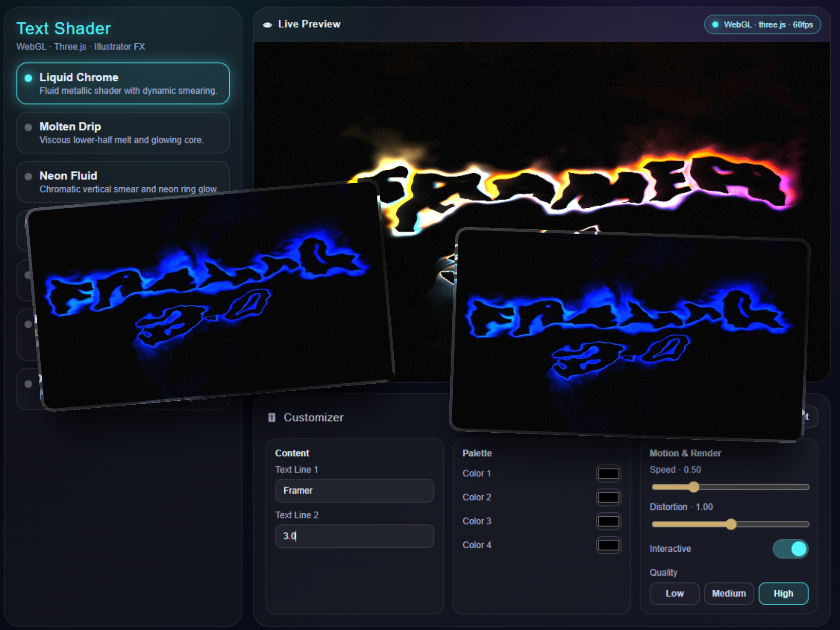Select the Molten Drip shader
Image resolution: width=840 pixels, height=630 pixels.
123,133
